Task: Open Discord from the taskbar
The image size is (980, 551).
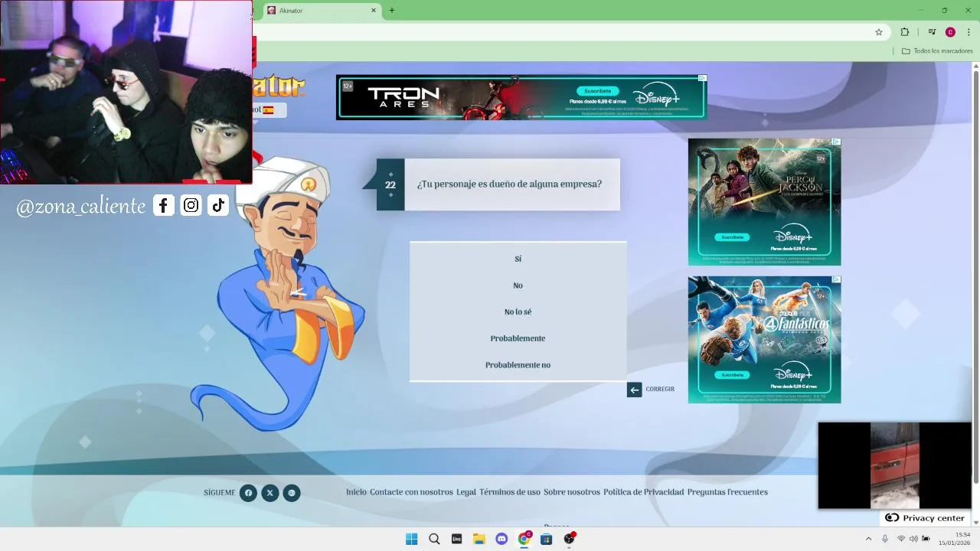Action: (501, 539)
